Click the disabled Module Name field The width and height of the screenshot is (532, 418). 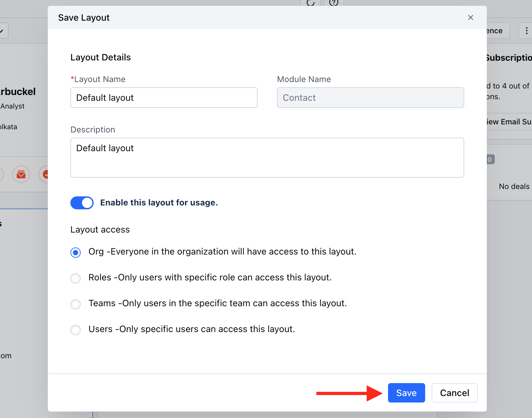coord(370,98)
